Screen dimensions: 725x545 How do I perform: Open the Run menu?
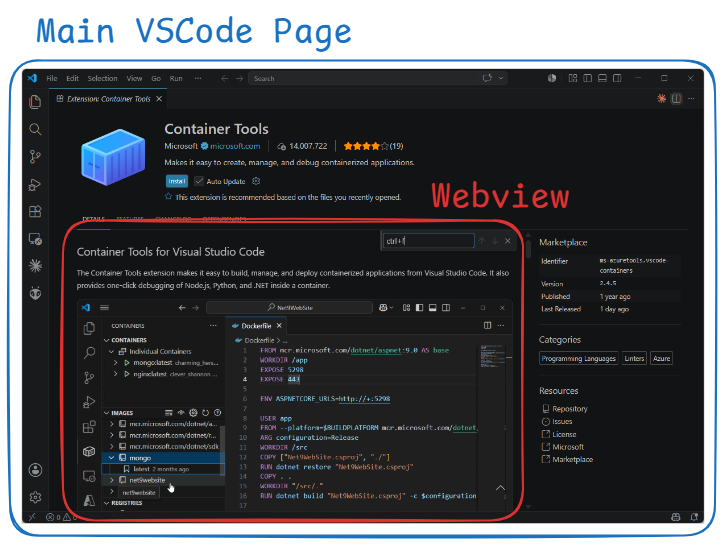(x=176, y=79)
